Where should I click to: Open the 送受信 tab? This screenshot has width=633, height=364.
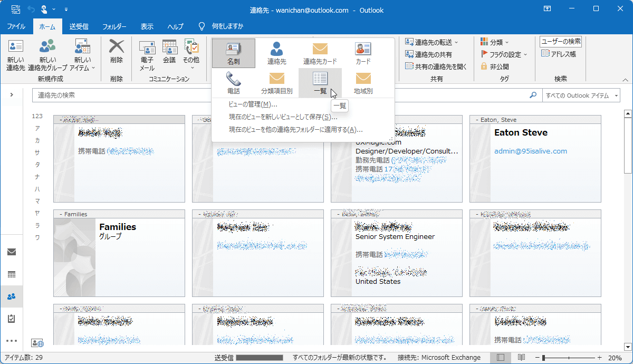(79, 26)
